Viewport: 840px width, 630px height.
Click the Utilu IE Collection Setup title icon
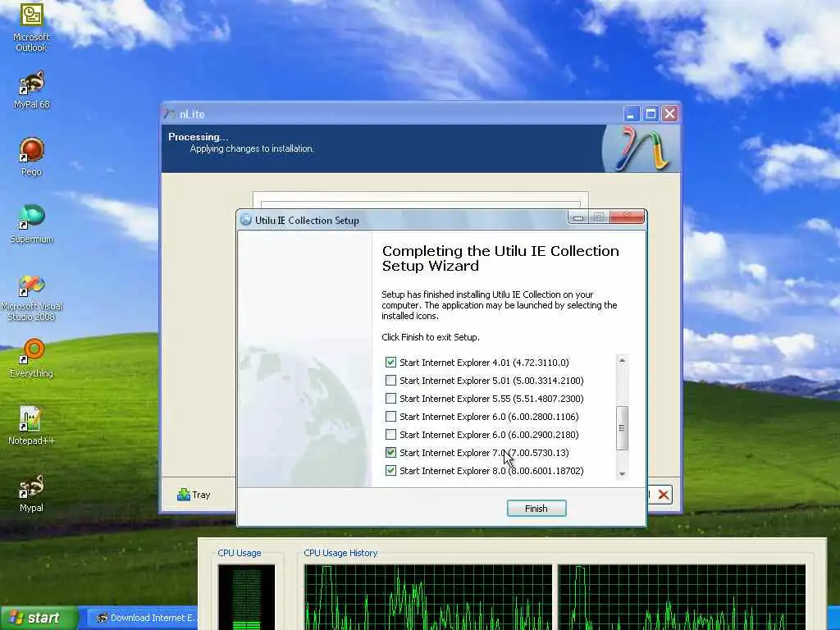point(246,220)
